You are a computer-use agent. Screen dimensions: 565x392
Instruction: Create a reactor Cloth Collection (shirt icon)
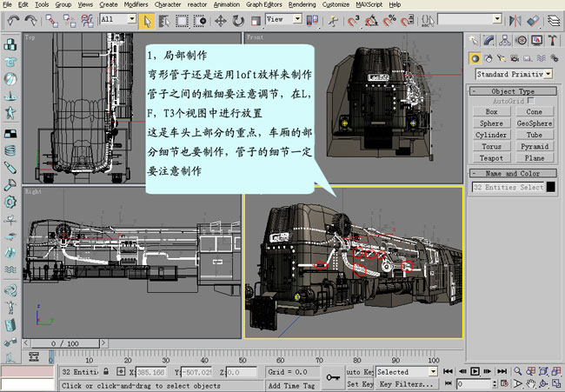(x=10, y=62)
